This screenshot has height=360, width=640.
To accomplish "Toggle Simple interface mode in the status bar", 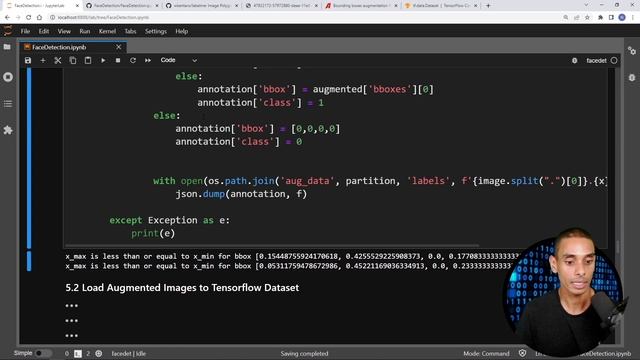I will (43, 353).
